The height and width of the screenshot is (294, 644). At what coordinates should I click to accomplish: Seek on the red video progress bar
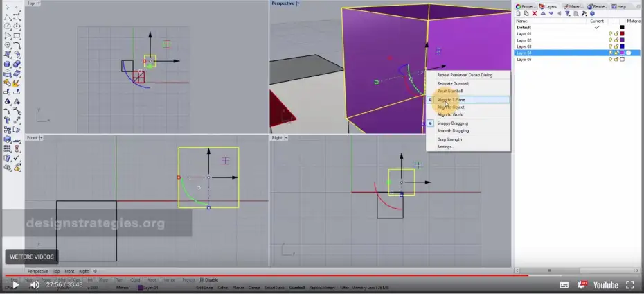[x=267, y=275]
